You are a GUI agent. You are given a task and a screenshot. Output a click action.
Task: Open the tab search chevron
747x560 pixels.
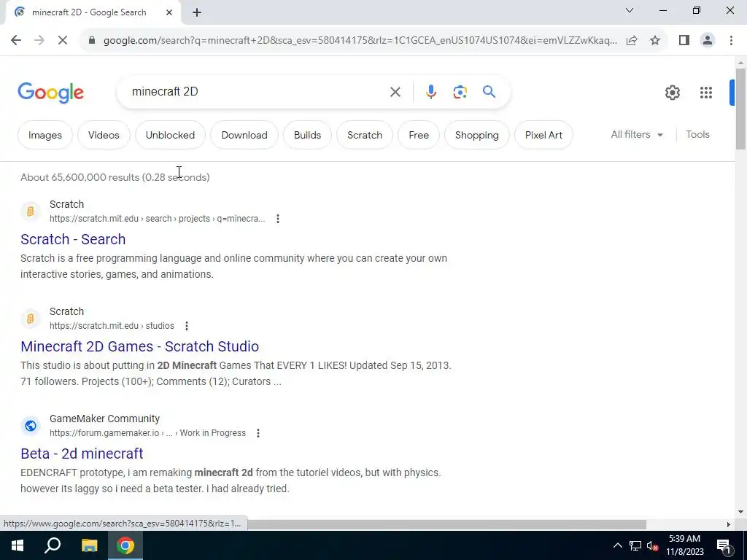coord(630,10)
